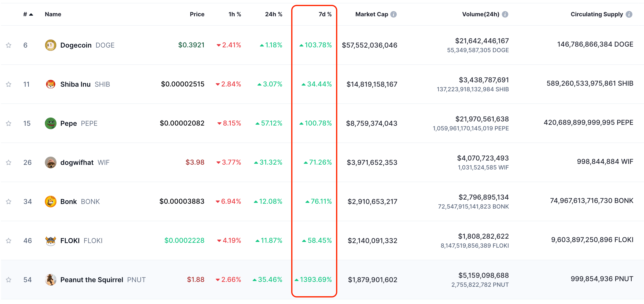Click the dogwifhat price $3.98

coord(195,162)
